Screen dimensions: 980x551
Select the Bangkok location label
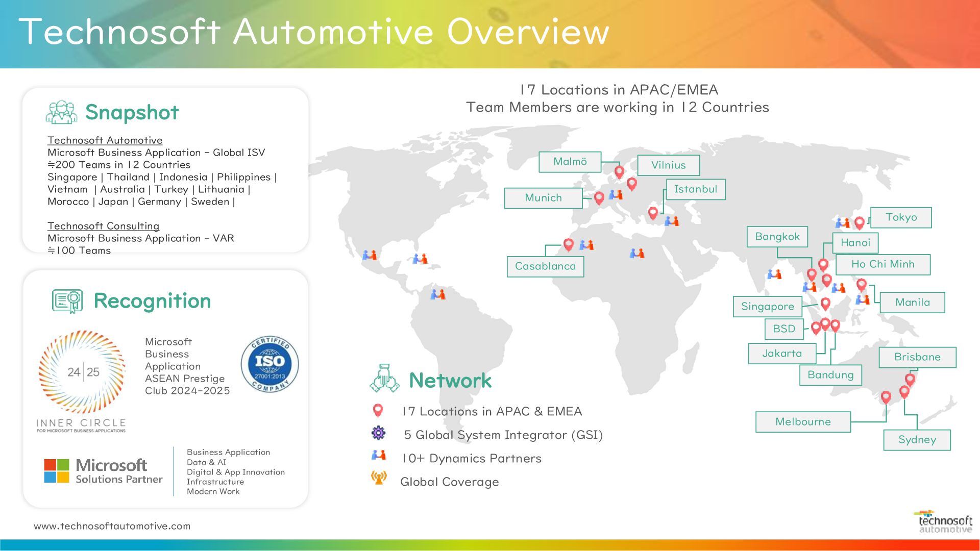(777, 237)
